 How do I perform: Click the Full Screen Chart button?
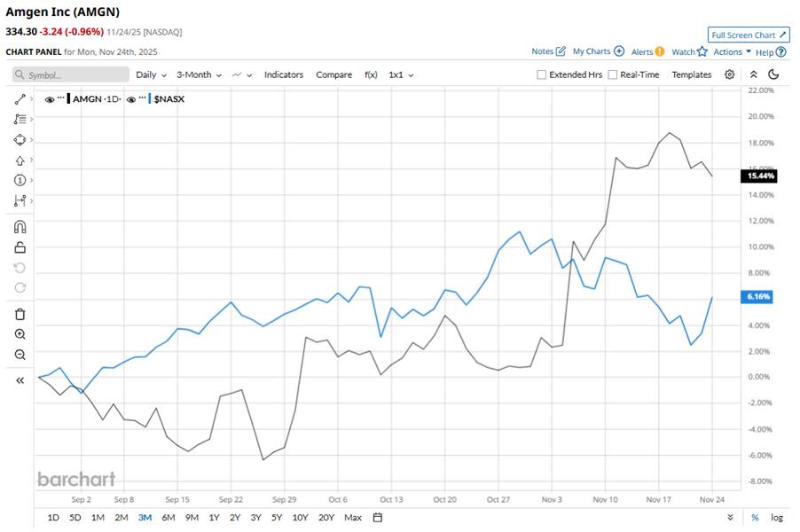[x=749, y=35]
